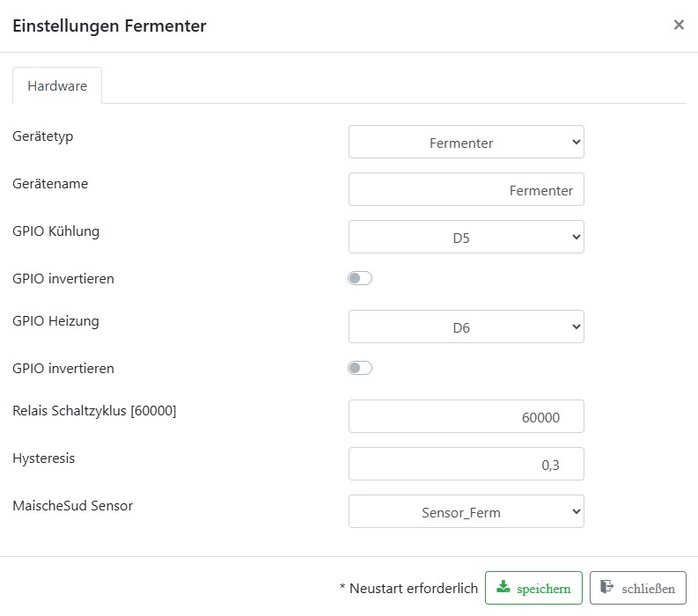The image size is (698, 616).
Task: Click the Hysteresis label text
Action: (44, 458)
